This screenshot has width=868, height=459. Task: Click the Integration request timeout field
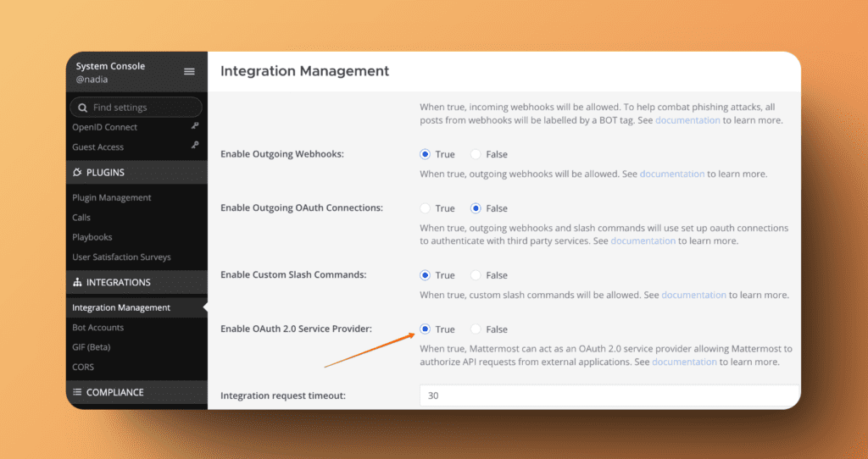(x=609, y=395)
